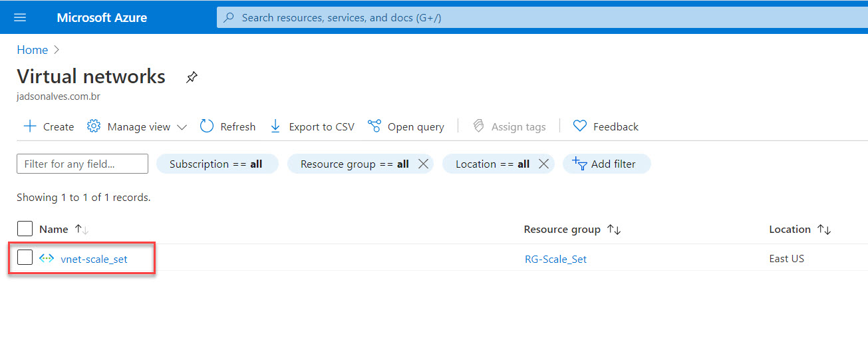868x346 pixels.
Task: Click the vnet-scale_set network icon
Action: [x=47, y=259]
